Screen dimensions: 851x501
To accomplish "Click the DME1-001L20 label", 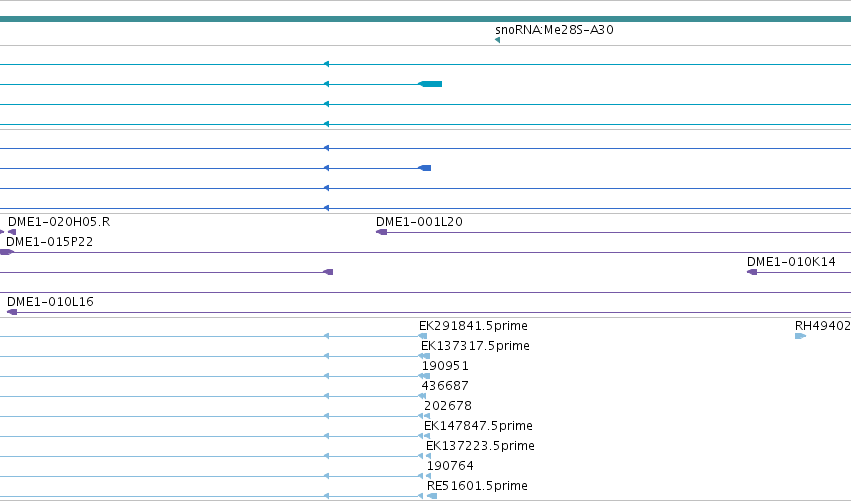I will [x=419, y=222].
